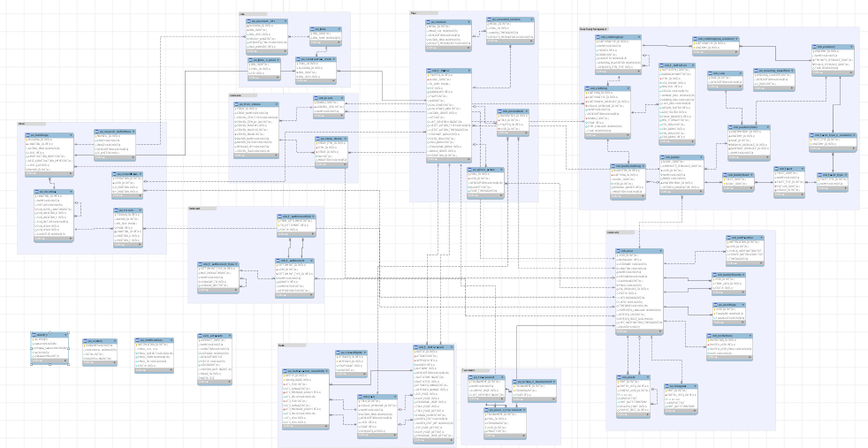Select the title bar of the tallest right-side table

638,250
